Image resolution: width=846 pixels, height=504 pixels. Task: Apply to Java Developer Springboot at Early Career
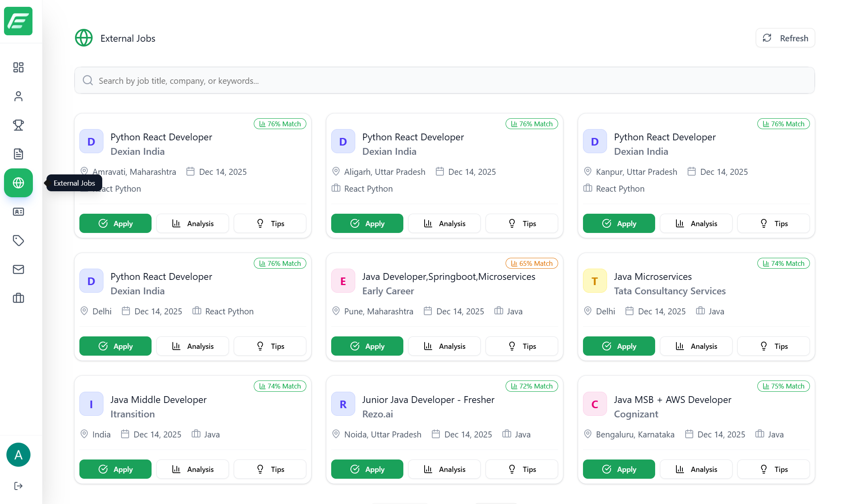pyautogui.click(x=366, y=346)
